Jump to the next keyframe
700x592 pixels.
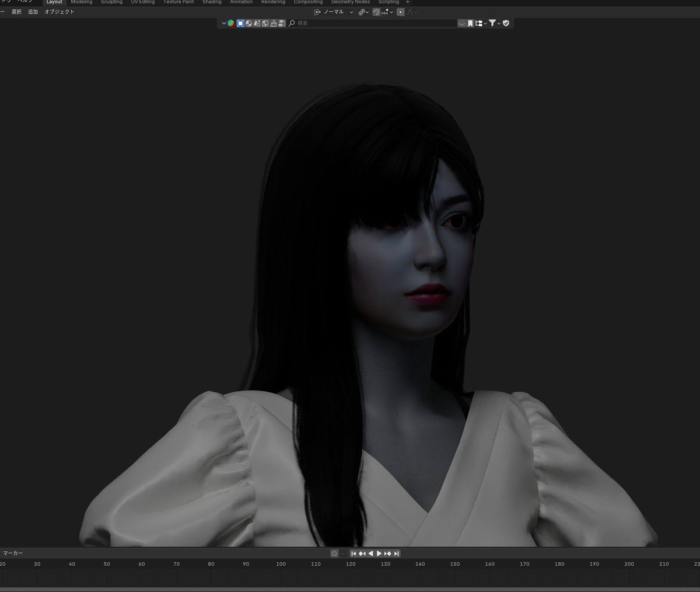pos(388,553)
